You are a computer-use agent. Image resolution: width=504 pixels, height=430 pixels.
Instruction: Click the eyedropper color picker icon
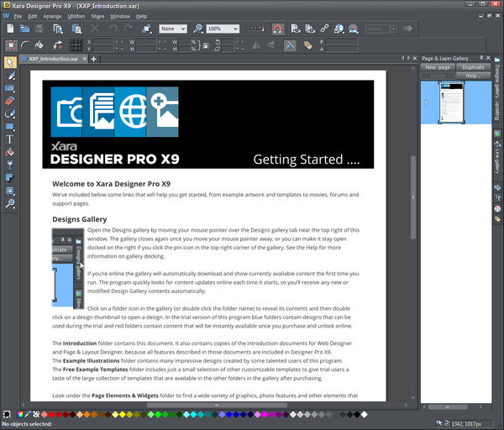coord(28,414)
